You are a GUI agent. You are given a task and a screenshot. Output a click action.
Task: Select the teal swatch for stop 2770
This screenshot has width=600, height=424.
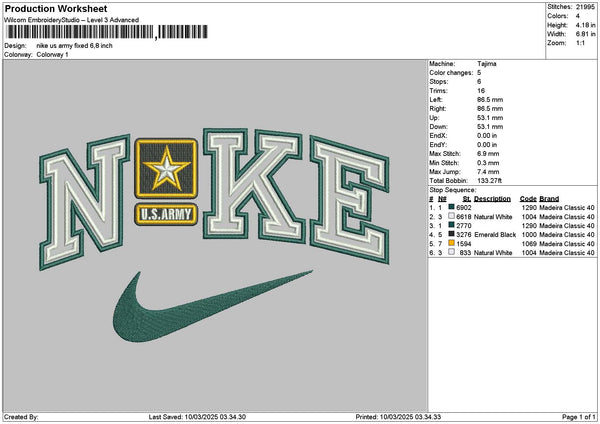452,225
